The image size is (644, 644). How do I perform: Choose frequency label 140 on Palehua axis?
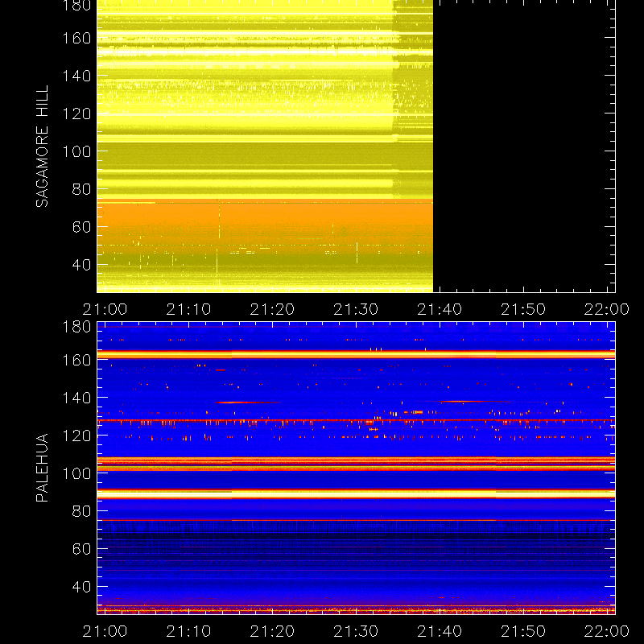click(76, 398)
